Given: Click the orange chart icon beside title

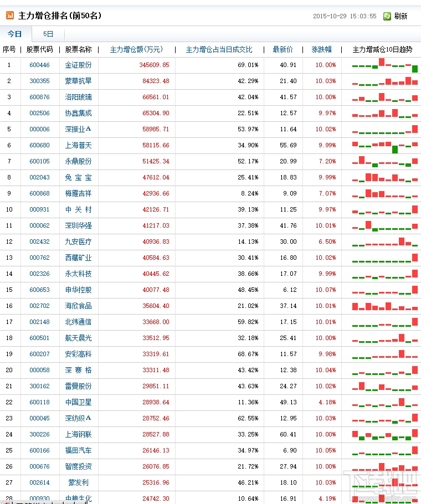Looking at the screenshot, I should [x=10, y=15].
